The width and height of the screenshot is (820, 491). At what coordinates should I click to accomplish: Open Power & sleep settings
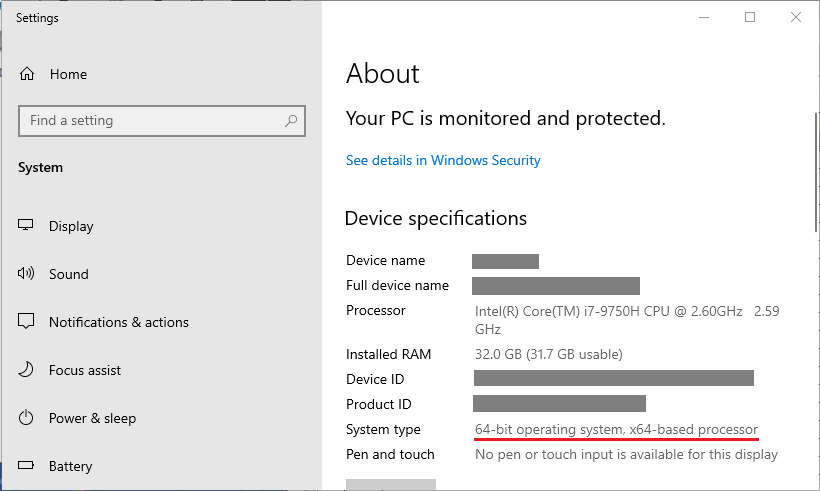[x=92, y=418]
